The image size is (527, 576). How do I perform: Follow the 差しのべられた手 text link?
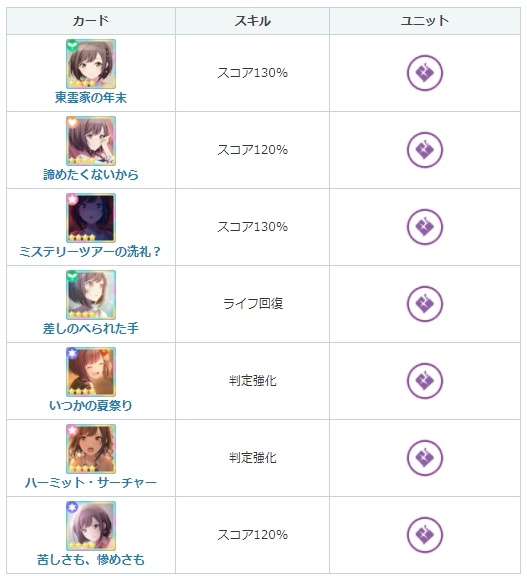[91, 328]
